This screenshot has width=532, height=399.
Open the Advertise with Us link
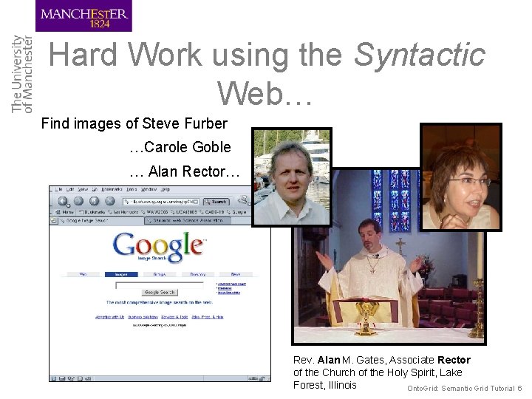[x=110, y=317]
